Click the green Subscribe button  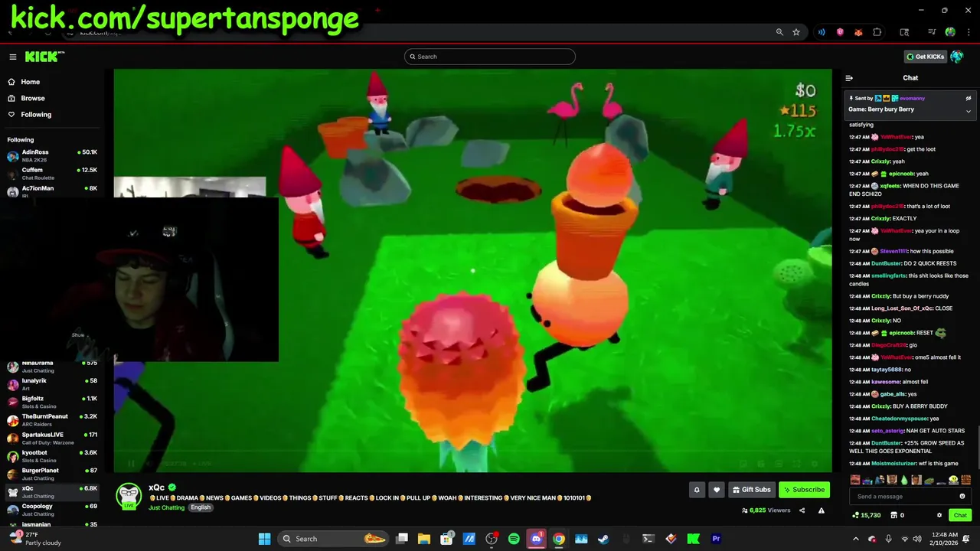pyautogui.click(x=804, y=490)
